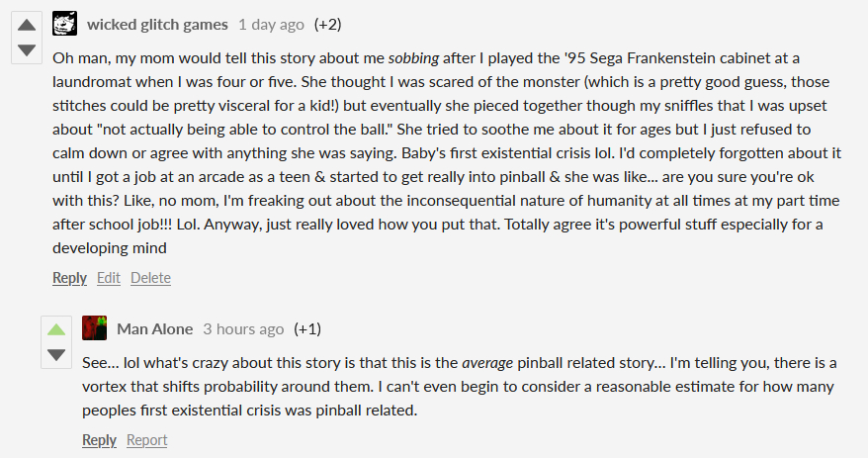868x458 pixels.
Task: Open the '3 hours ago' reply permalink
Action: (243, 328)
